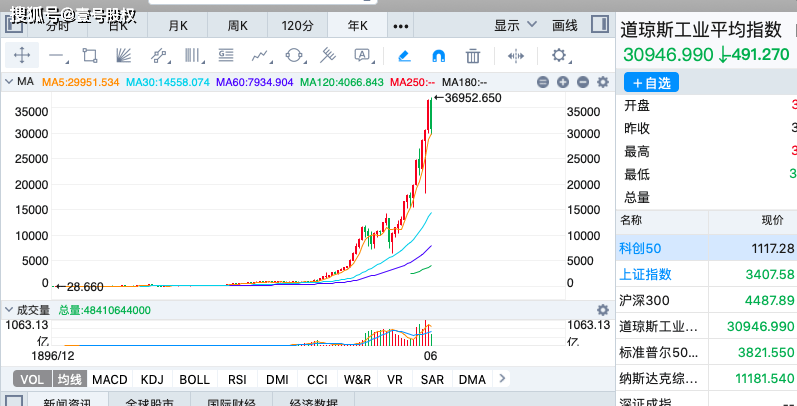Screen dimensions: 797x406
Task: Collapse the 成交量 panel chevron
Action: point(9,309)
